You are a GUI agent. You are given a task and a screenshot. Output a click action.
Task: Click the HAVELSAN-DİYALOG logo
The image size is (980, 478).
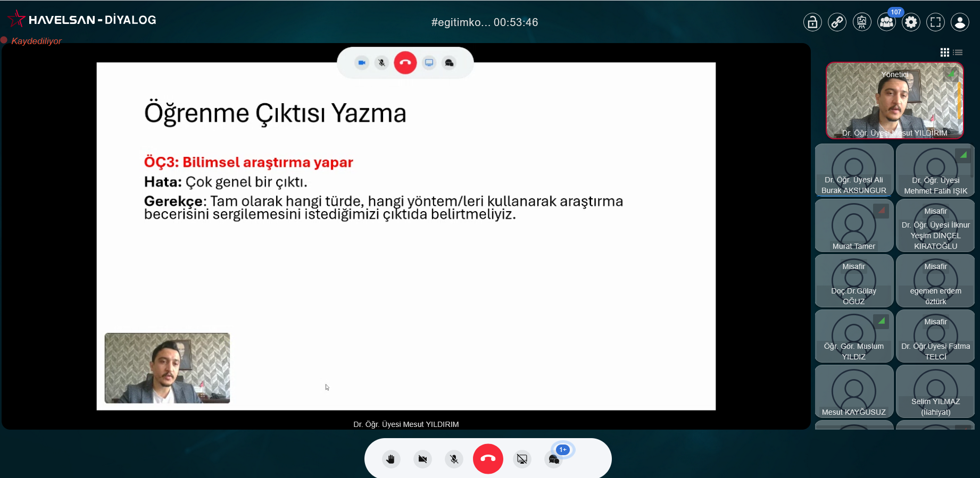[x=82, y=20]
